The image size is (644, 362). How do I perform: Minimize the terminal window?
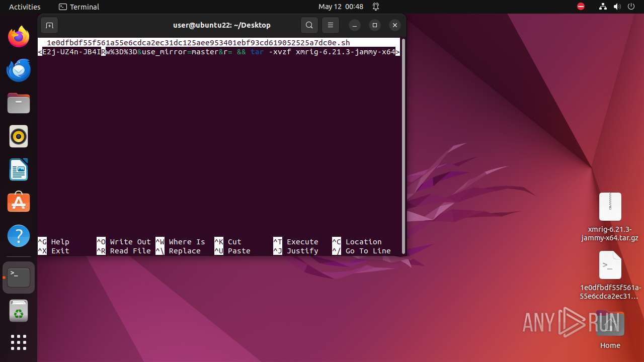pyautogui.click(x=355, y=25)
